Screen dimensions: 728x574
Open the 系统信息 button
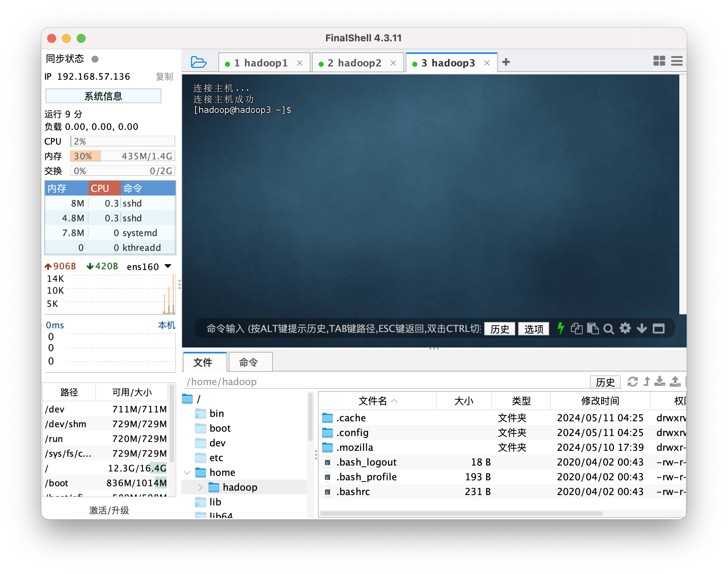point(103,96)
